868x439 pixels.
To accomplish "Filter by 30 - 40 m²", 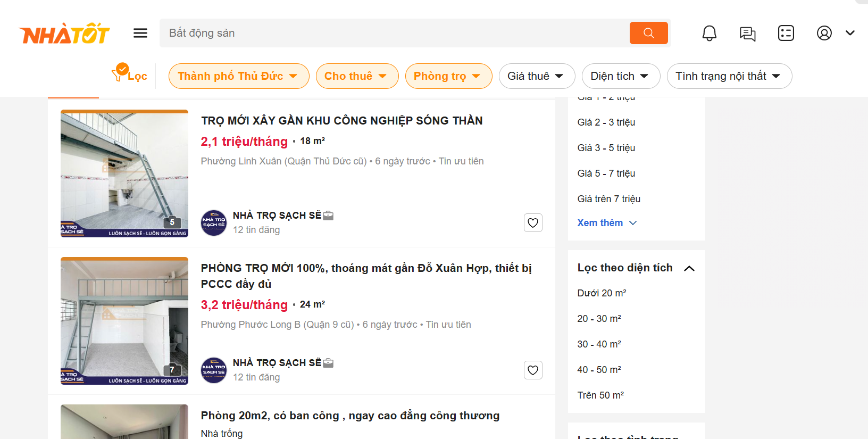I will (x=599, y=344).
